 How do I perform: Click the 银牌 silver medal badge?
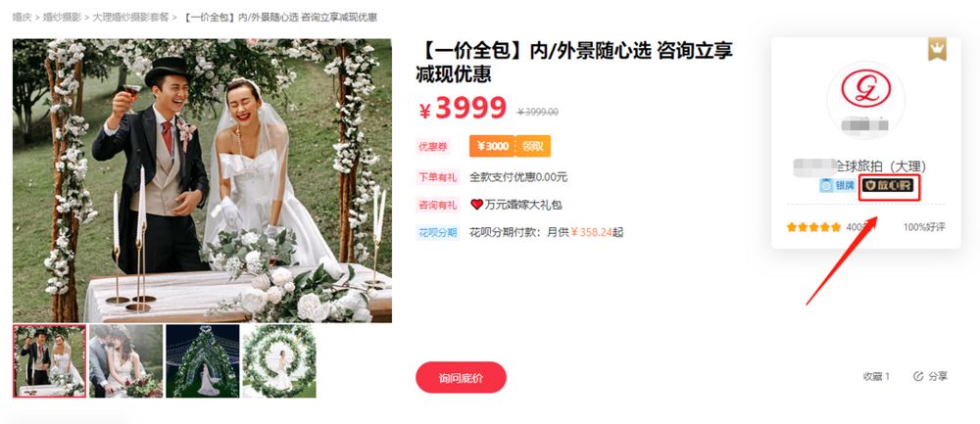pyautogui.click(x=837, y=185)
